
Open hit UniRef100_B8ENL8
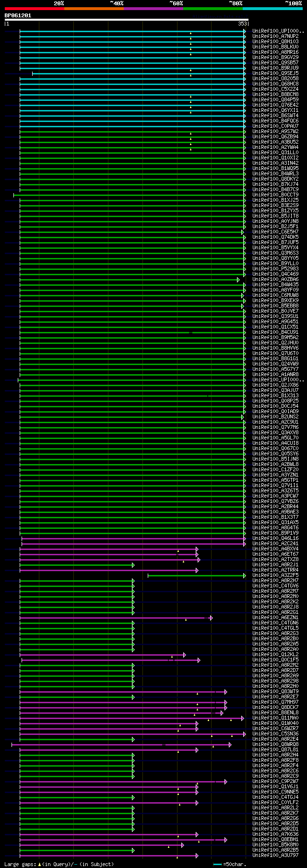(275, 712)
